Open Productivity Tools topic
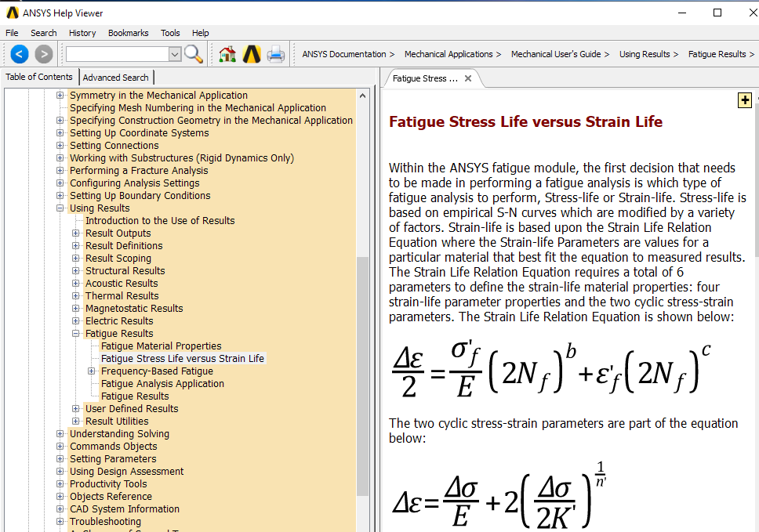The width and height of the screenshot is (759, 532). [x=108, y=484]
